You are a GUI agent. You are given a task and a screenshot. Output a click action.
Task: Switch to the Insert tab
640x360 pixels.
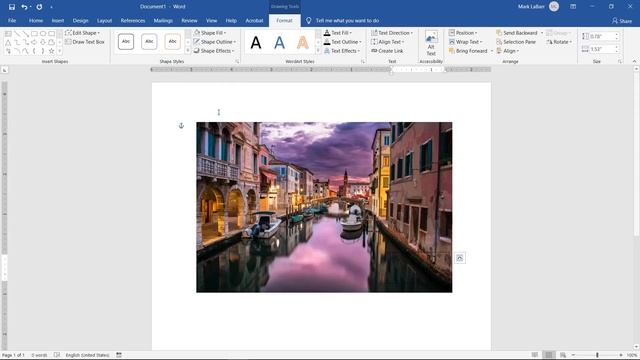(x=58, y=20)
